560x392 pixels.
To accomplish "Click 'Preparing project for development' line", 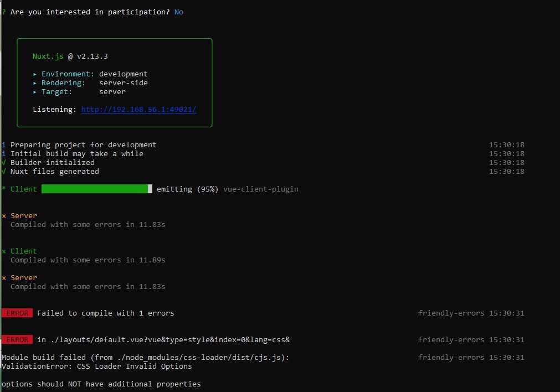I will (x=83, y=145).
